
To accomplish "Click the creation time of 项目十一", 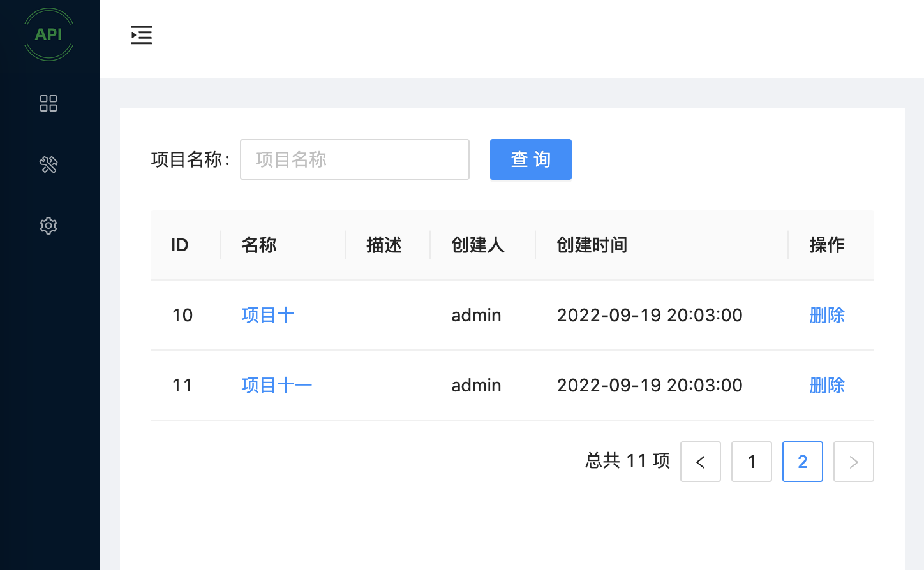I will (650, 385).
